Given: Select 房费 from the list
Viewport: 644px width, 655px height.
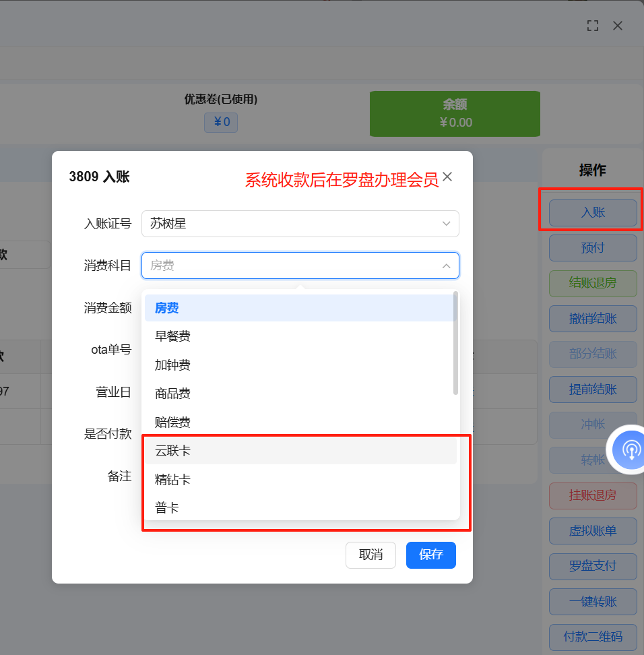Looking at the screenshot, I should pyautogui.click(x=300, y=308).
